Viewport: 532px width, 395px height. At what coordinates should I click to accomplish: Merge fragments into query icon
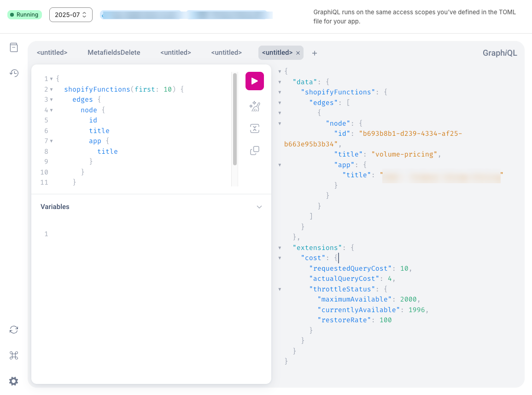pos(254,128)
